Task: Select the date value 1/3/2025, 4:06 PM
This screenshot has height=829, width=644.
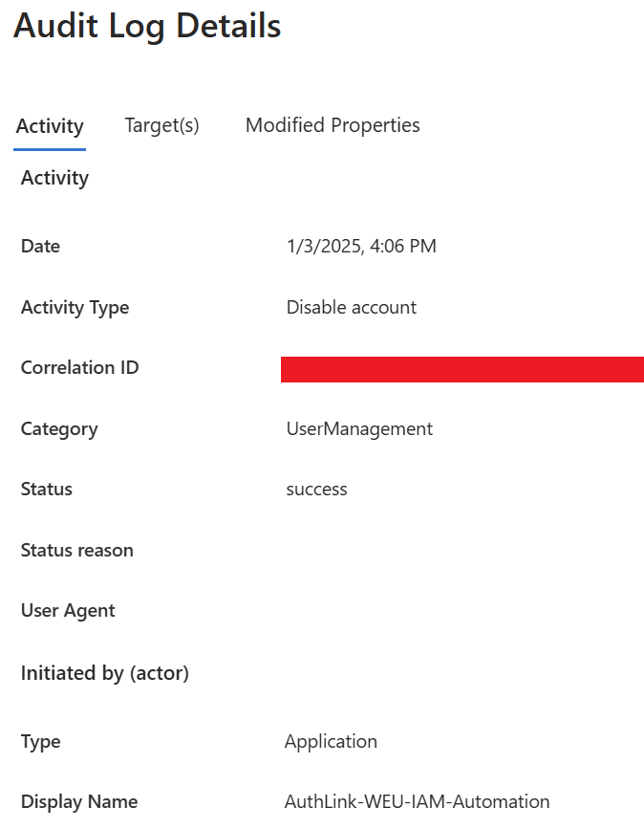Action: click(x=361, y=247)
